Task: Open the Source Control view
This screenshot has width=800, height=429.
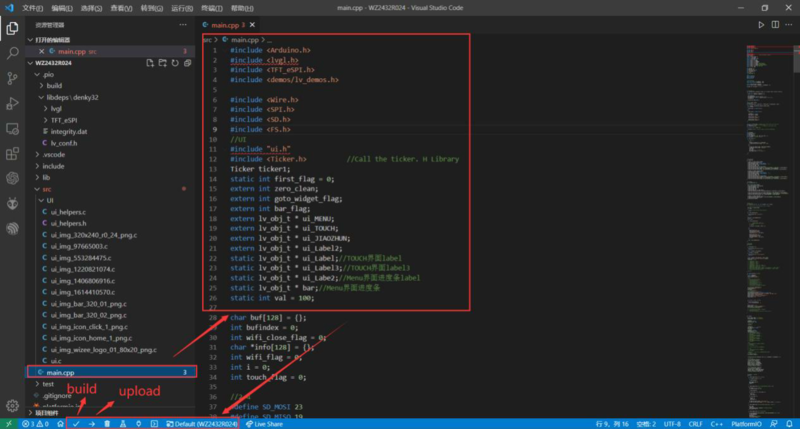Action: [x=12, y=78]
